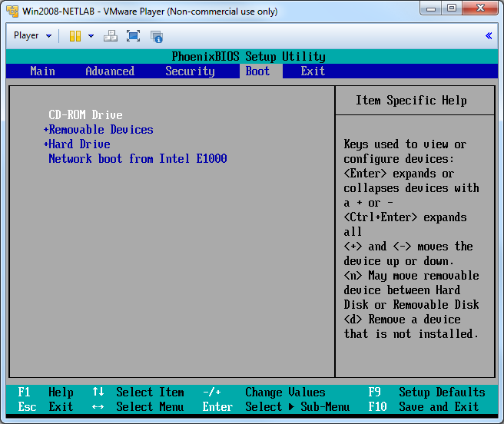The width and height of the screenshot is (504, 424).
Task: Click the Select Sub-Menu legend text
Action: (297, 406)
